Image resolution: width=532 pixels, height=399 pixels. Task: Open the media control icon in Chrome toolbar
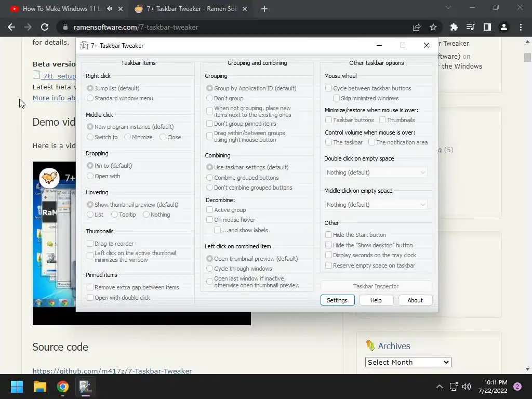[470, 27]
